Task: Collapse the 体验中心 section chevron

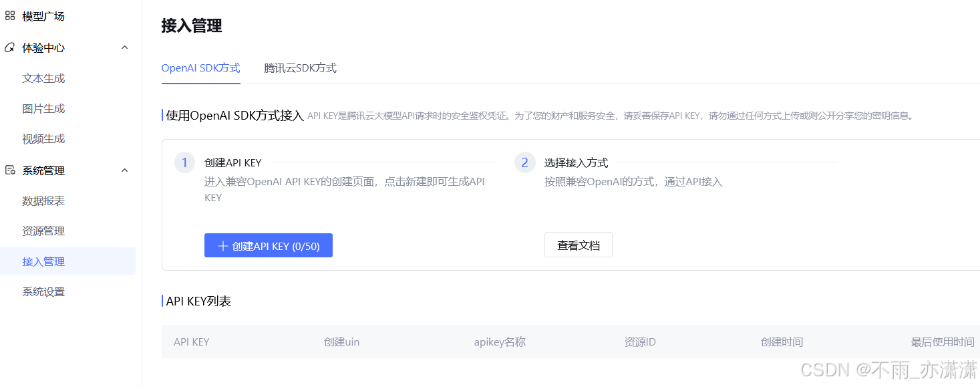Action: click(124, 47)
